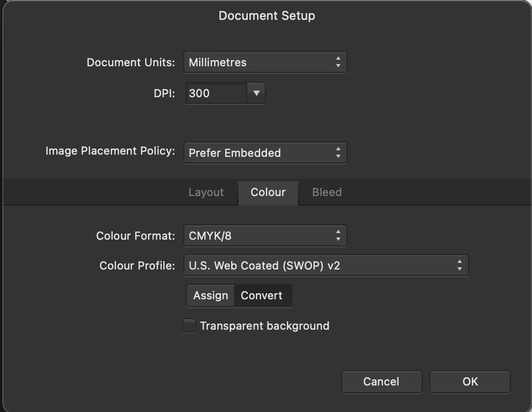
Task: Select the Convert profile option
Action: [x=263, y=295]
